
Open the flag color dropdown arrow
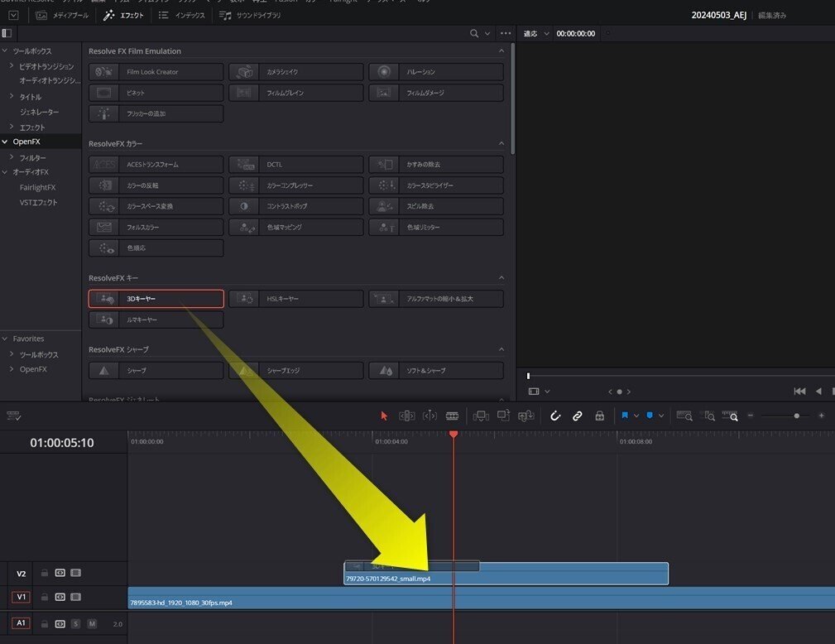click(636, 416)
